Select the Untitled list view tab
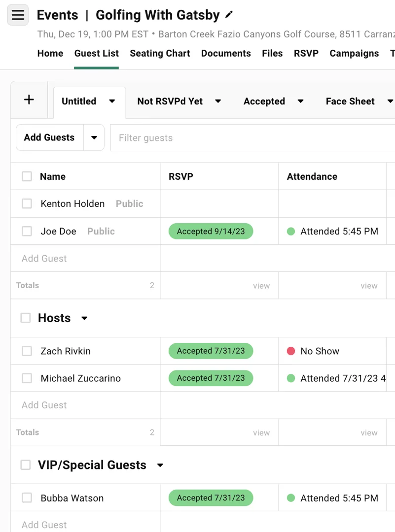Viewport: 395px width, 532px height. point(79,101)
